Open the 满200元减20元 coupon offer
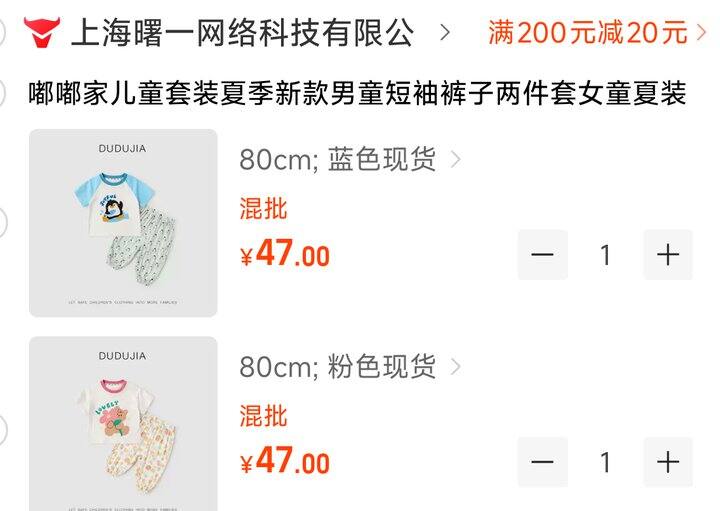Screen dimensions: 720x511 [588, 33]
